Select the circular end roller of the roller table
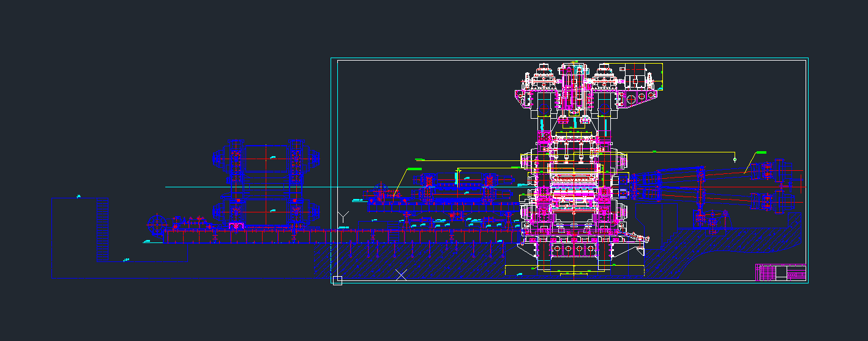Image resolution: width=868 pixels, height=341 pixels. tap(158, 225)
